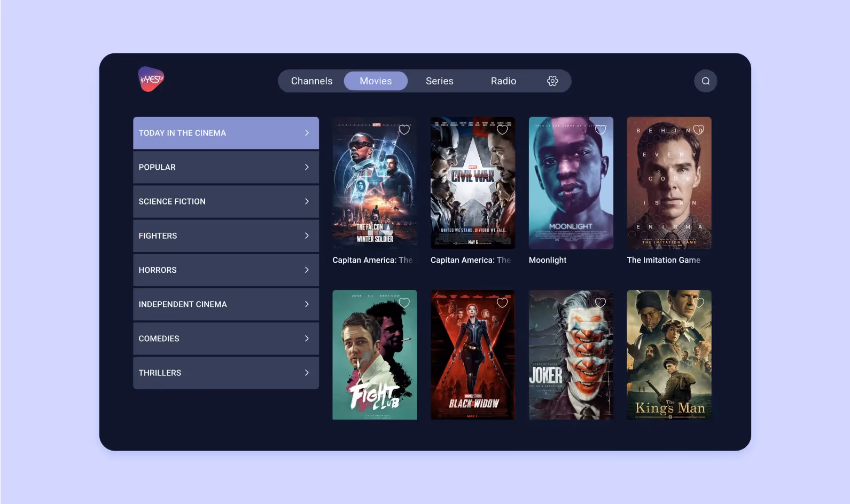Favorite the Civil War poster with heart

tap(502, 130)
